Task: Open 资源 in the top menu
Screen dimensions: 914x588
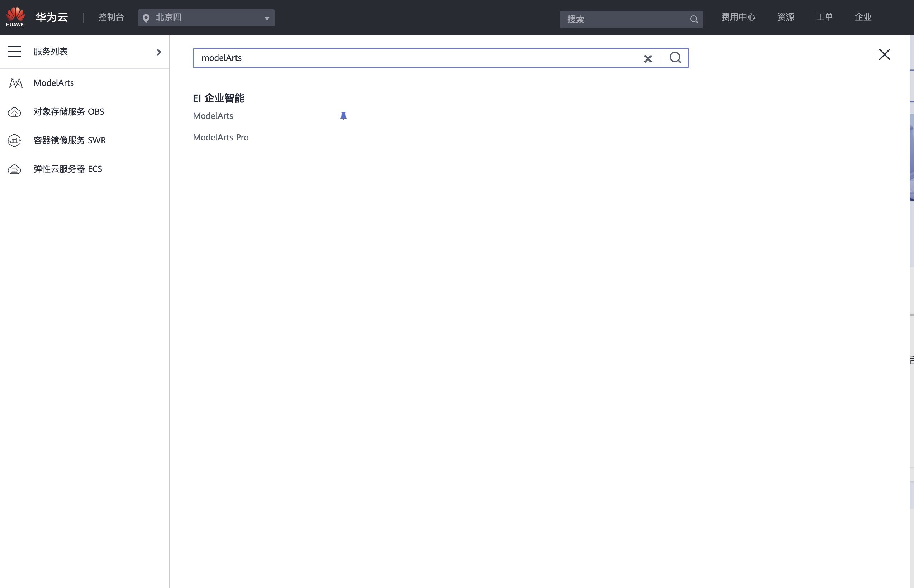Action: pos(786,17)
